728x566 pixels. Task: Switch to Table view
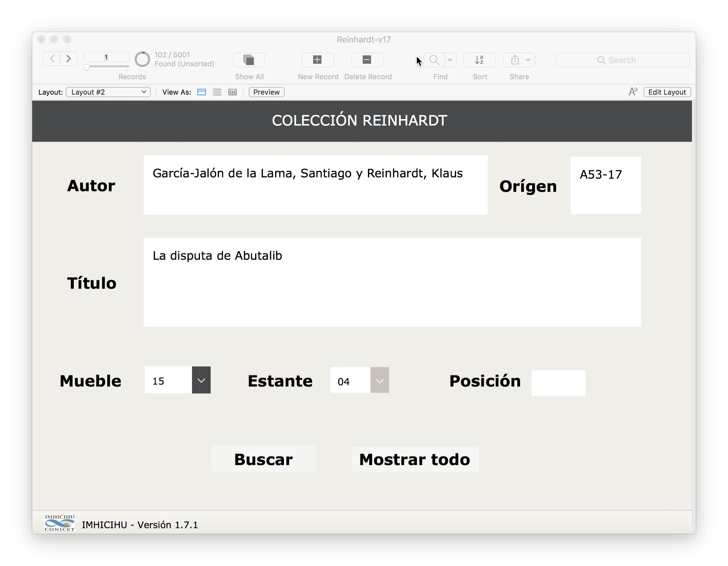click(233, 92)
